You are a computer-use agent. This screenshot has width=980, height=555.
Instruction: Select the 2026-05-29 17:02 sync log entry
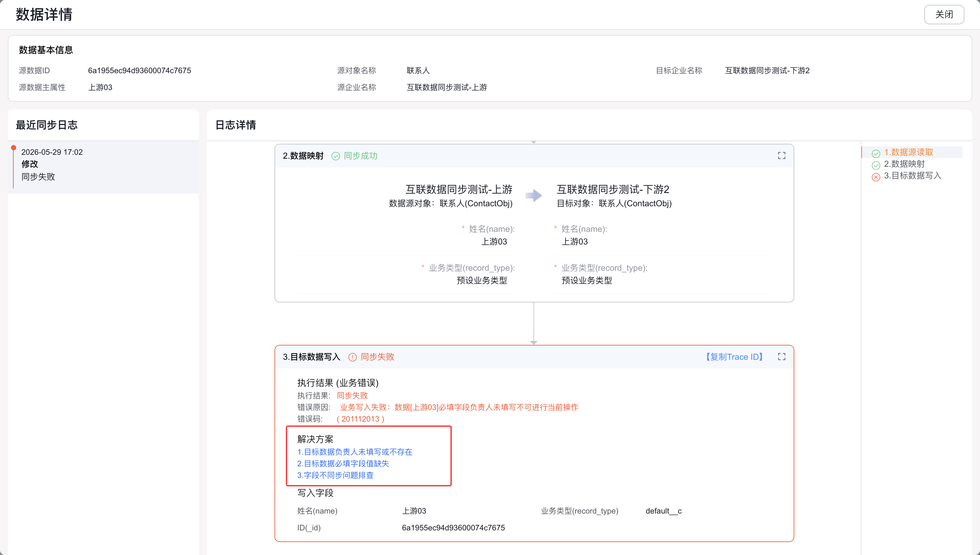coord(103,167)
